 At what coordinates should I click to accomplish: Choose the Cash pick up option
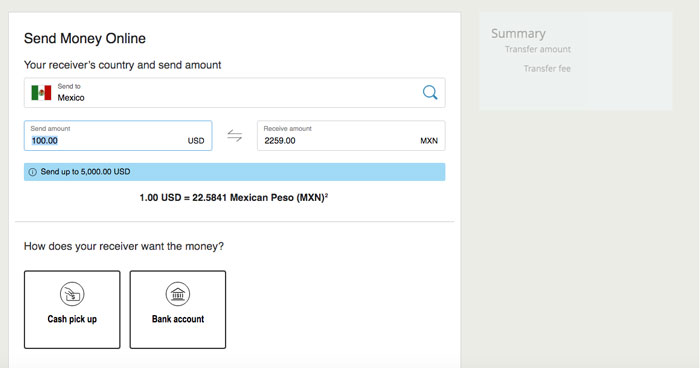pos(72,309)
